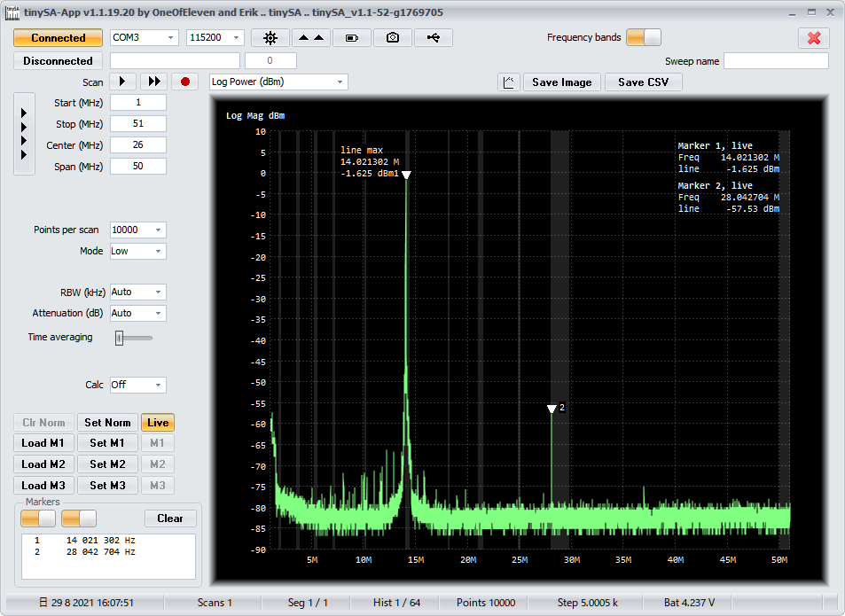Click the Set M2 button
The image size is (845, 616).
(108, 464)
